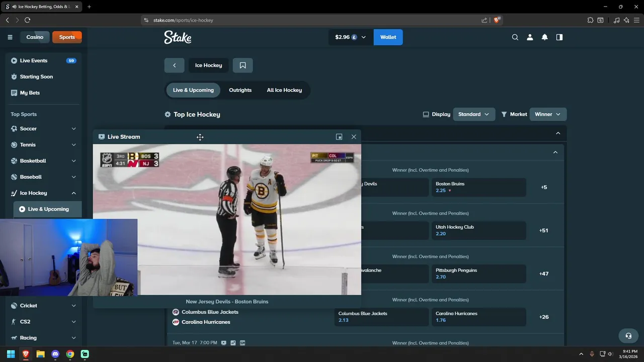Screen dimensions: 644x362
Task: Bet on Columbus Blue Jackets at 2.13
Action: pos(381,317)
